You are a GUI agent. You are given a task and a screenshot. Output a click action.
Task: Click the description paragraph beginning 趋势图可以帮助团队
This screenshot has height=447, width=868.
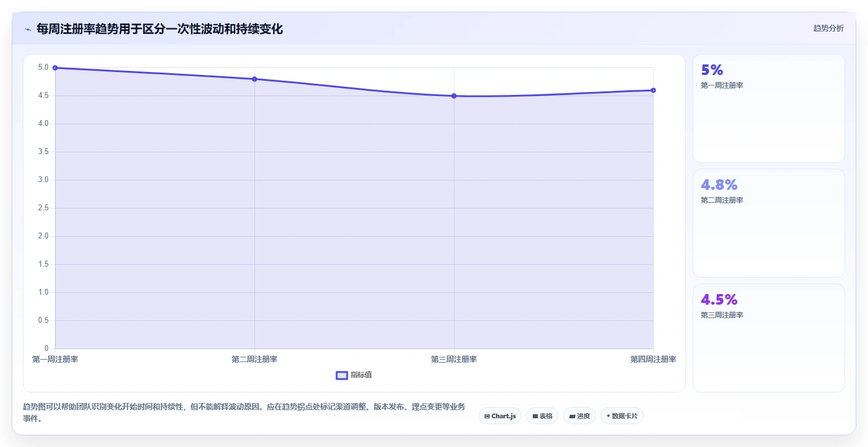(x=244, y=412)
